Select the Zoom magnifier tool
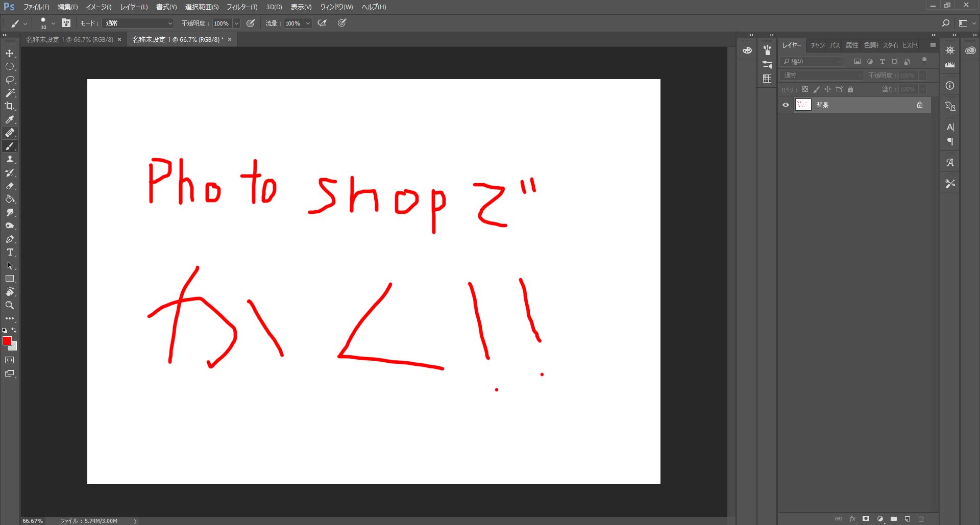 (x=10, y=305)
